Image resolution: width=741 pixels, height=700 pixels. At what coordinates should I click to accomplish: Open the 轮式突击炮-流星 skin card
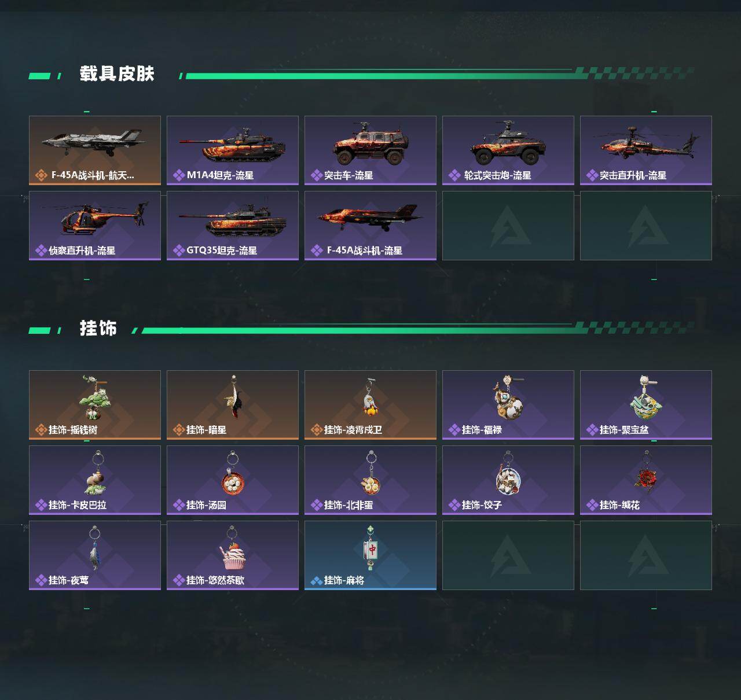click(508, 150)
